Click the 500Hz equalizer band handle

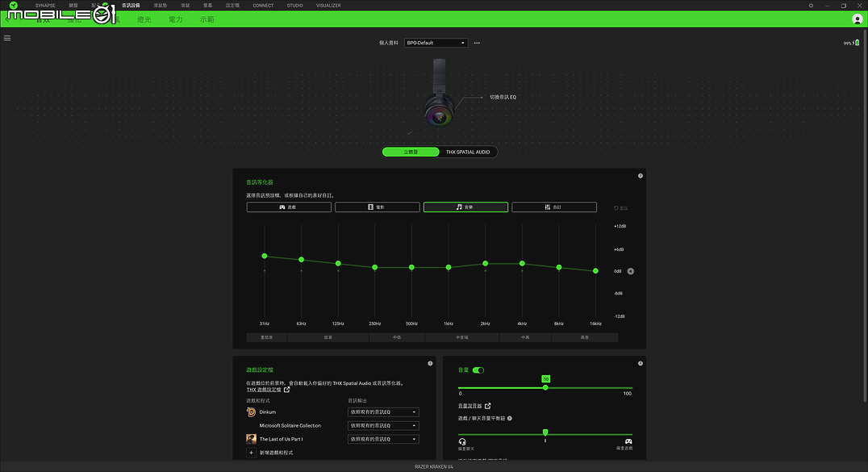[411, 268]
